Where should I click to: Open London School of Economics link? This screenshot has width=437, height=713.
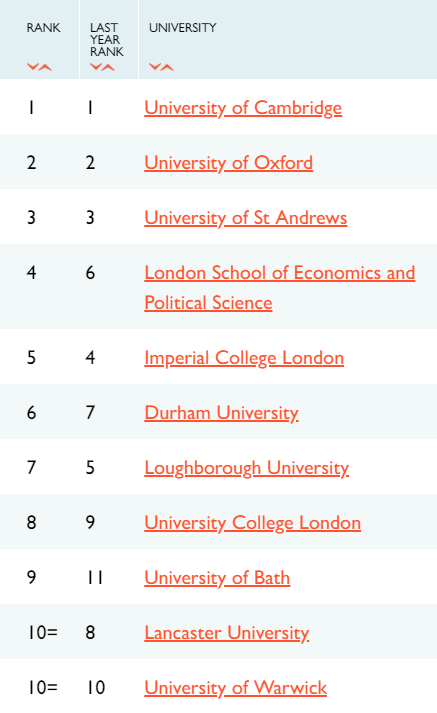[279, 287]
